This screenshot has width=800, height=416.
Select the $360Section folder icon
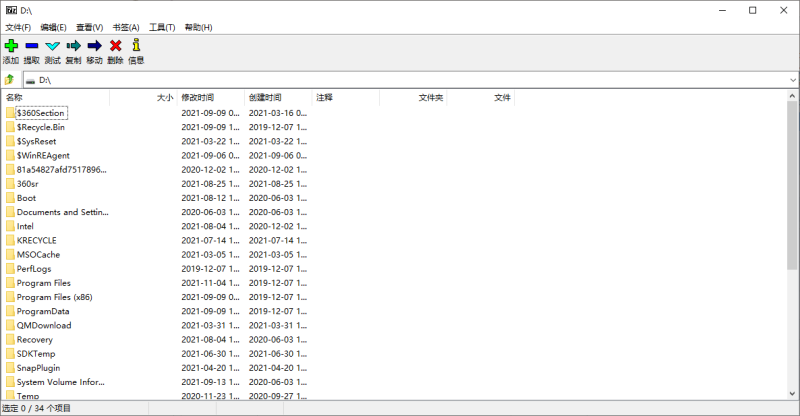point(11,113)
